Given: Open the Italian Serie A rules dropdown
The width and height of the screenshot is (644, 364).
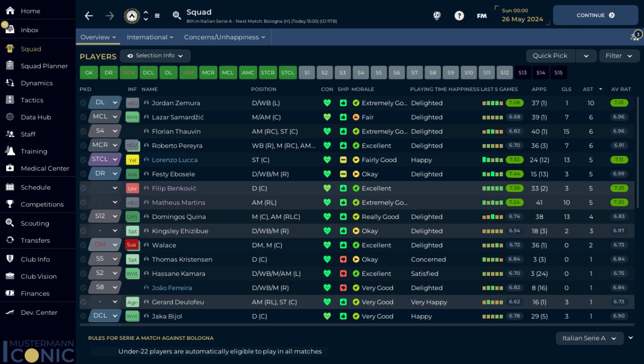Looking at the screenshot, I should coord(590,338).
